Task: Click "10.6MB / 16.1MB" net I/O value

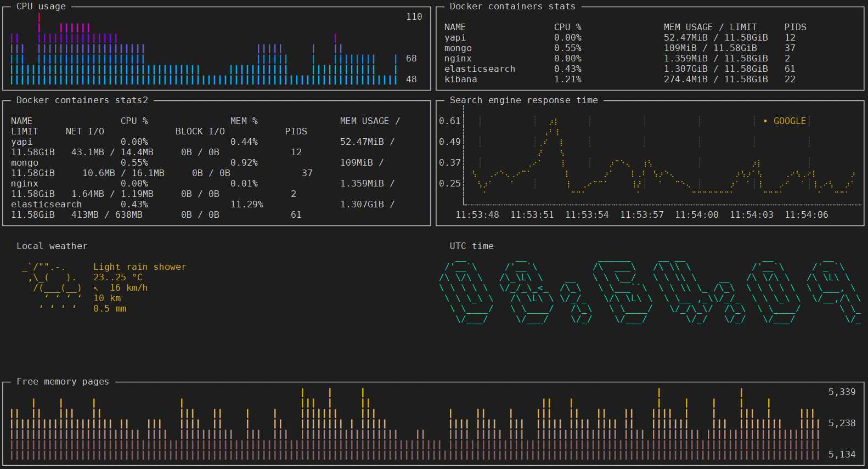Action: pos(123,173)
